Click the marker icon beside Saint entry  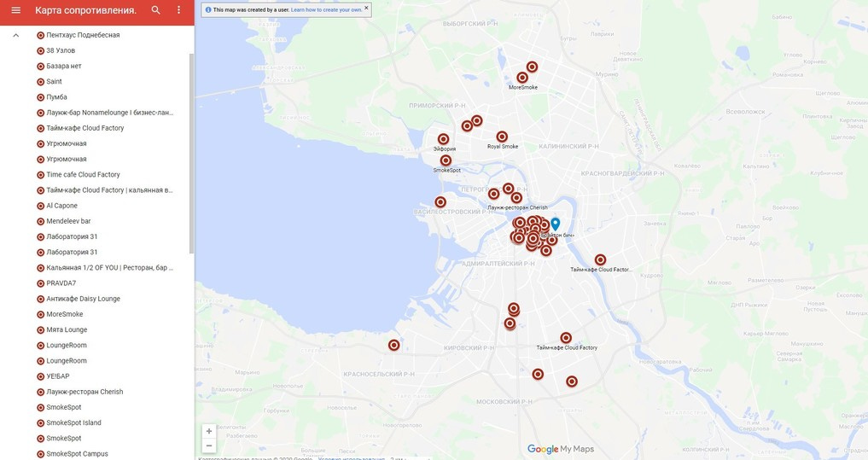[40, 81]
